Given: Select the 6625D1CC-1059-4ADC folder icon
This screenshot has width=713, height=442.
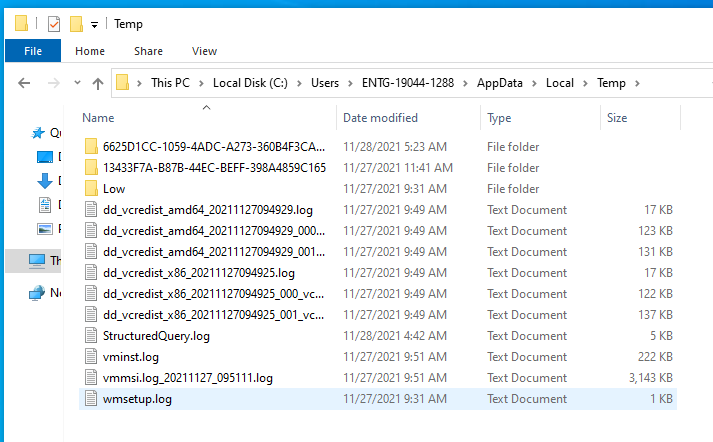Looking at the screenshot, I should click(x=91, y=146).
